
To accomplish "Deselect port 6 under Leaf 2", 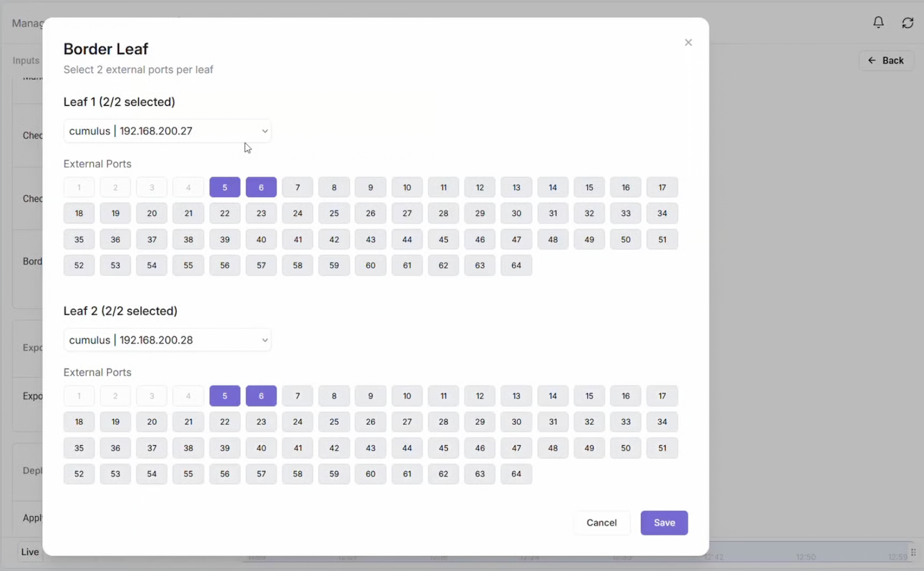I will (x=261, y=396).
